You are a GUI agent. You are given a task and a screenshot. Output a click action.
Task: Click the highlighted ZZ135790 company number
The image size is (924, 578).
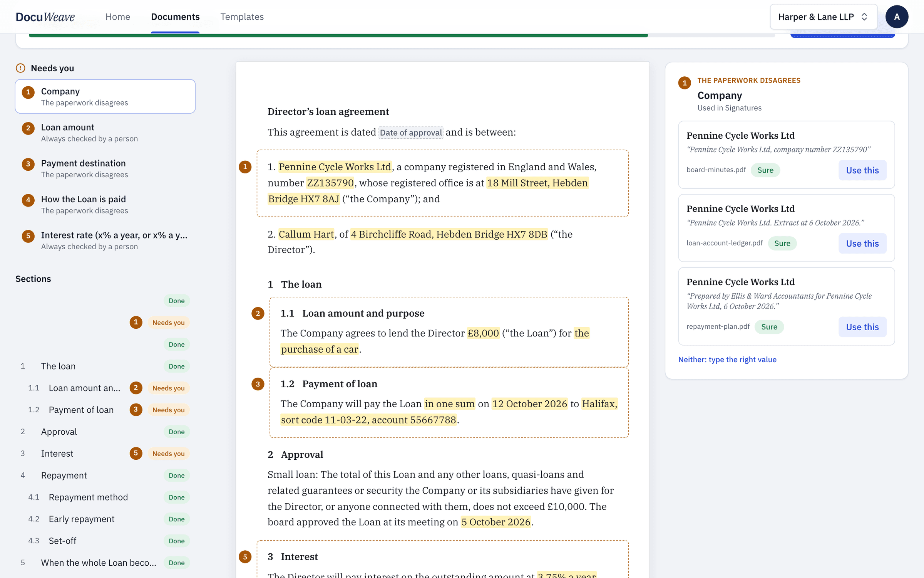[x=330, y=183]
